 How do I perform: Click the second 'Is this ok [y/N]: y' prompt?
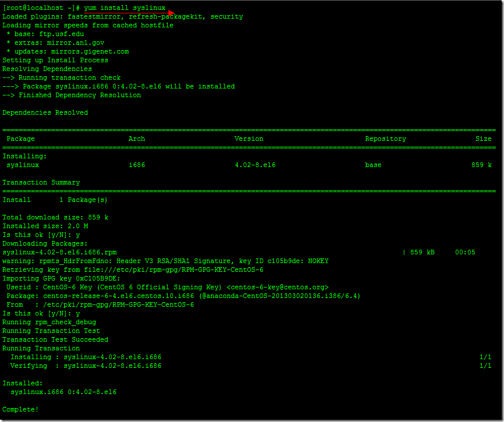pyautogui.click(x=41, y=314)
